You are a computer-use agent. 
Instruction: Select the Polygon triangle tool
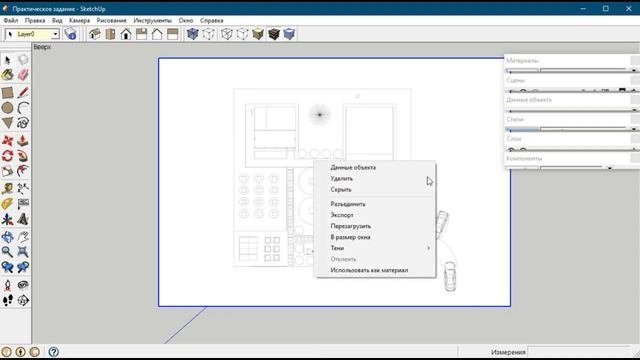7,123
